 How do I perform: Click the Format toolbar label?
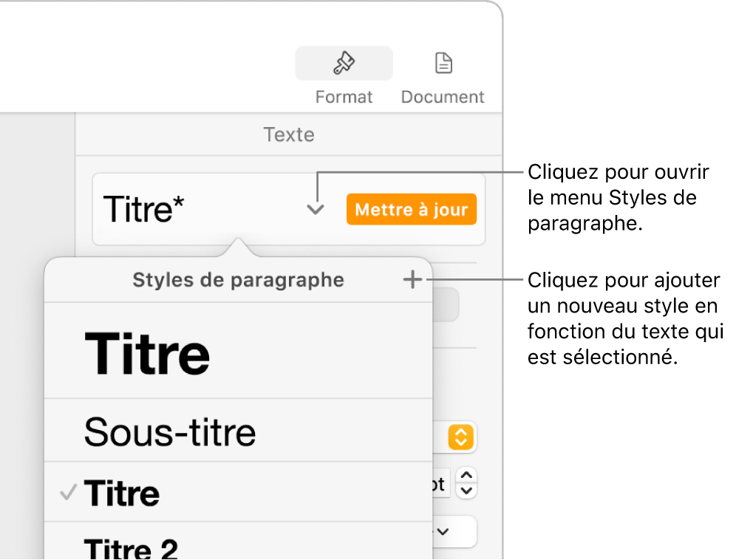(x=344, y=97)
